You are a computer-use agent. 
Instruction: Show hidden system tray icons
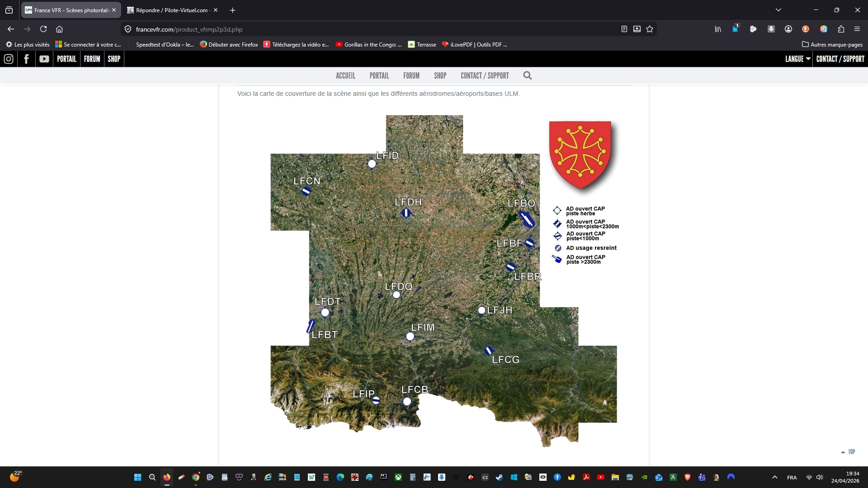(774, 477)
